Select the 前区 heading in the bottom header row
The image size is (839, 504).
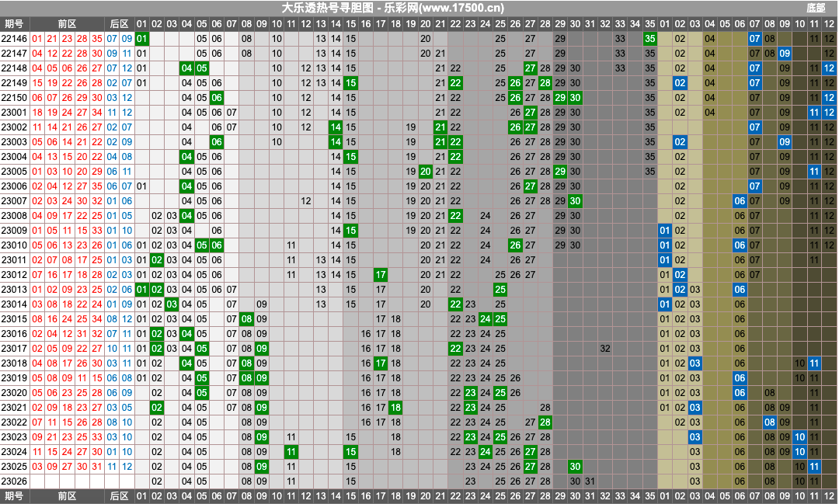coord(67,496)
